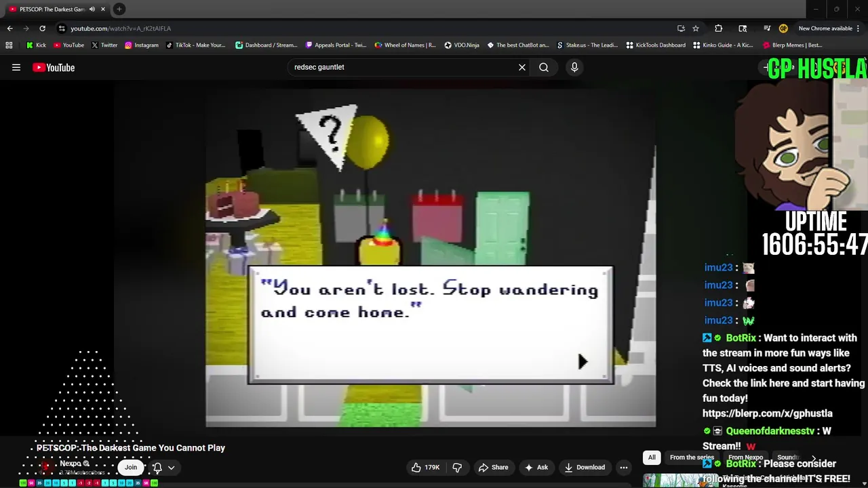Like the video showing 179K

tap(425, 467)
